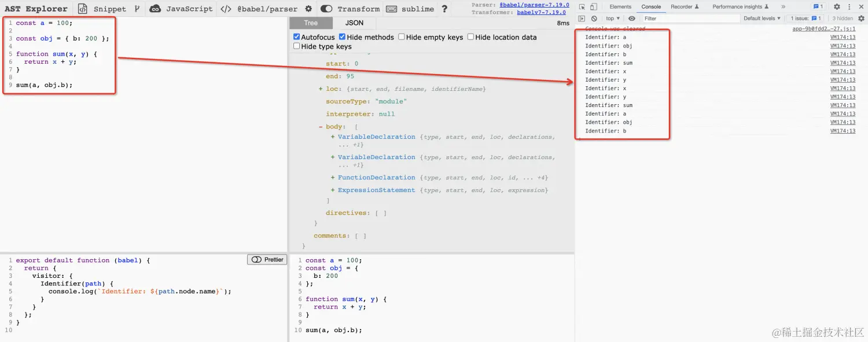The height and width of the screenshot is (342, 868).
Task: Click the top-right messages count badge
Action: click(818, 7)
